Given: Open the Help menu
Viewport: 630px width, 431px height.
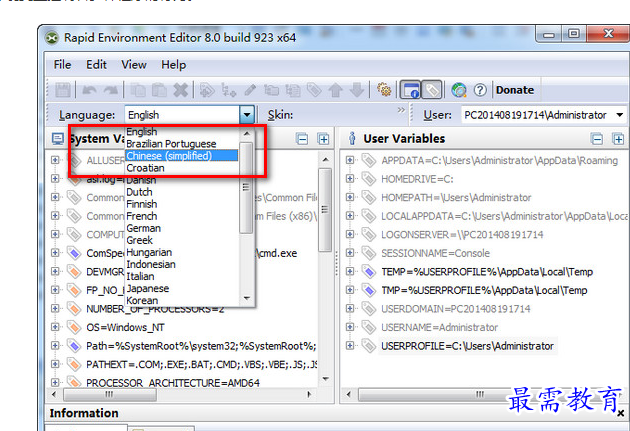Looking at the screenshot, I should click(174, 65).
